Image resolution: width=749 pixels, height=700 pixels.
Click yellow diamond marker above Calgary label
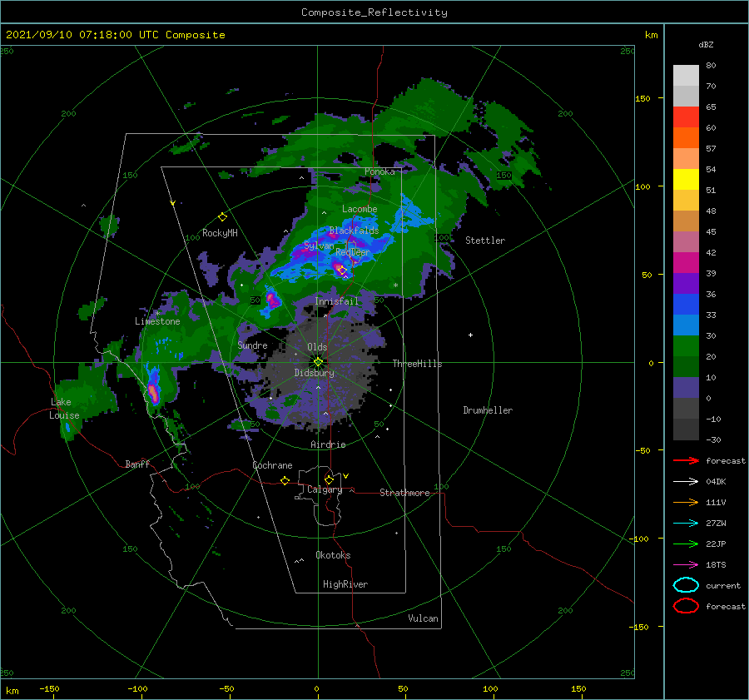coord(329,479)
